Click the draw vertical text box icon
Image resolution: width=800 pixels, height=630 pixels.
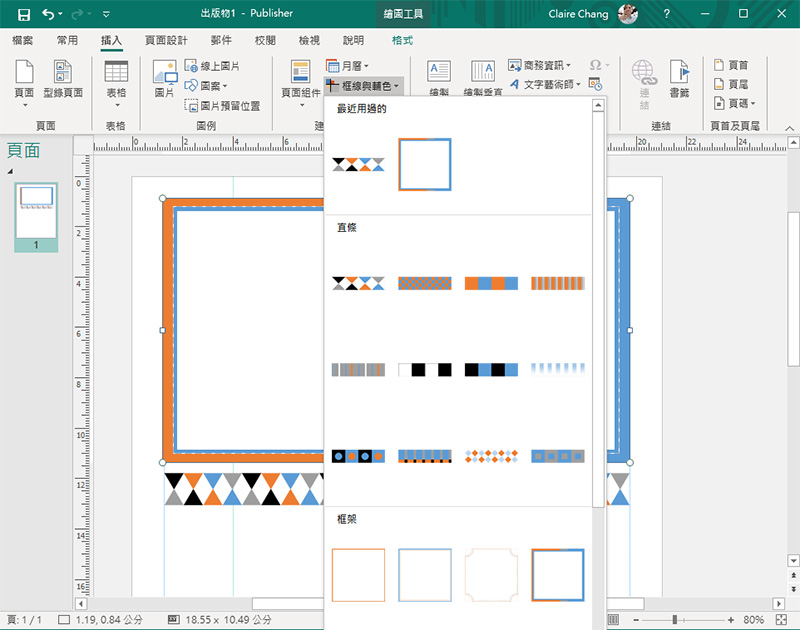pyautogui.click(x=483, y=71)
